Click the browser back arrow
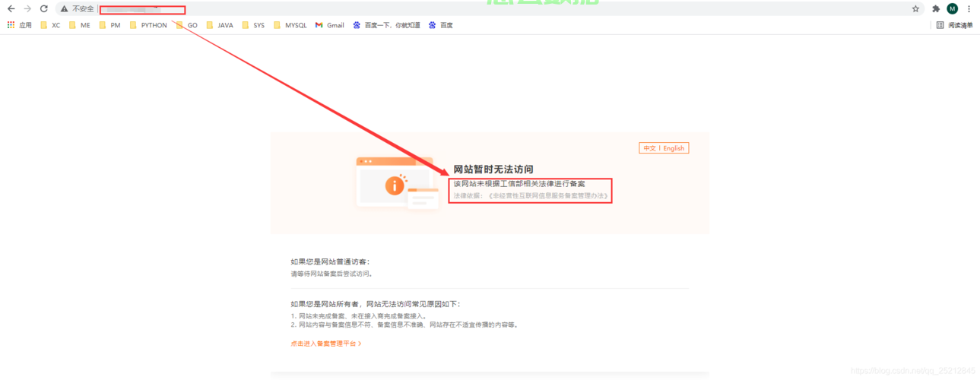The height and width of the screenshot is (380, 980). 11,9
